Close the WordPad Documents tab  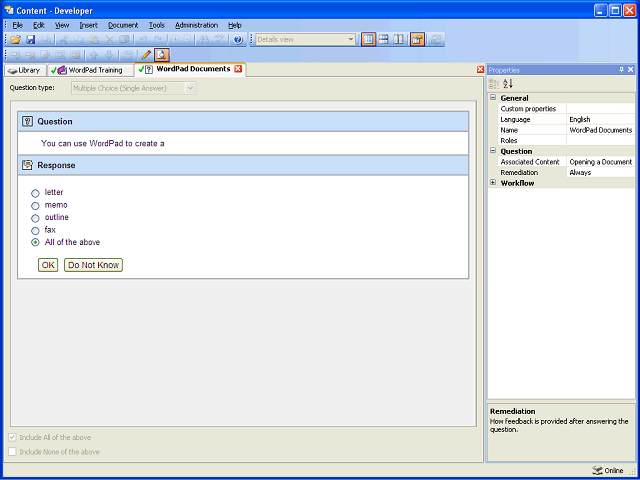[238, 69]
